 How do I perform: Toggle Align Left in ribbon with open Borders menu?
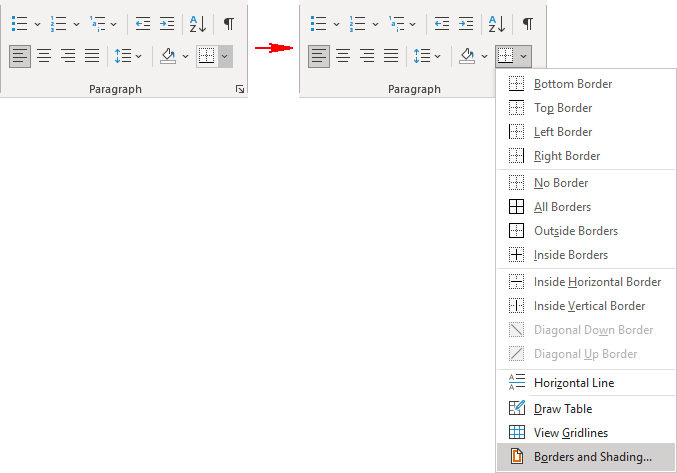coord(319,56)
